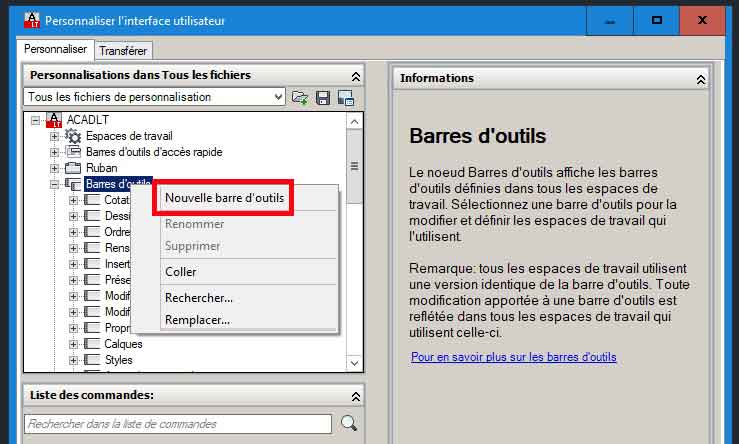
Task: Click the tree view scrollbar down arrow
Action: tap(354, 363)
